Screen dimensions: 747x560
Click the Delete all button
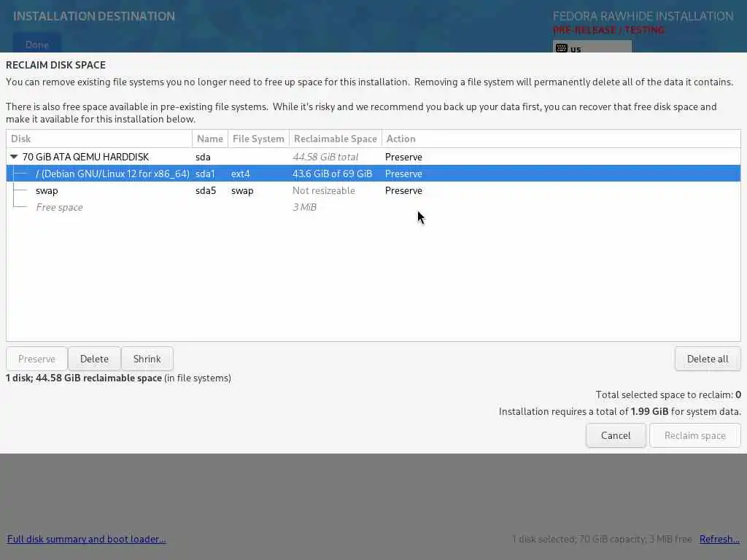pos(708,359)
